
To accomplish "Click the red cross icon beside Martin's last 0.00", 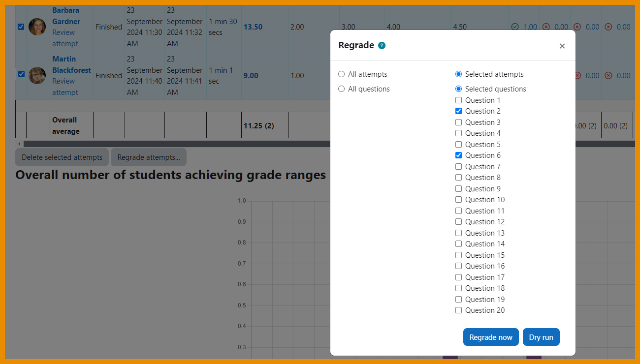I will point(608,76).
